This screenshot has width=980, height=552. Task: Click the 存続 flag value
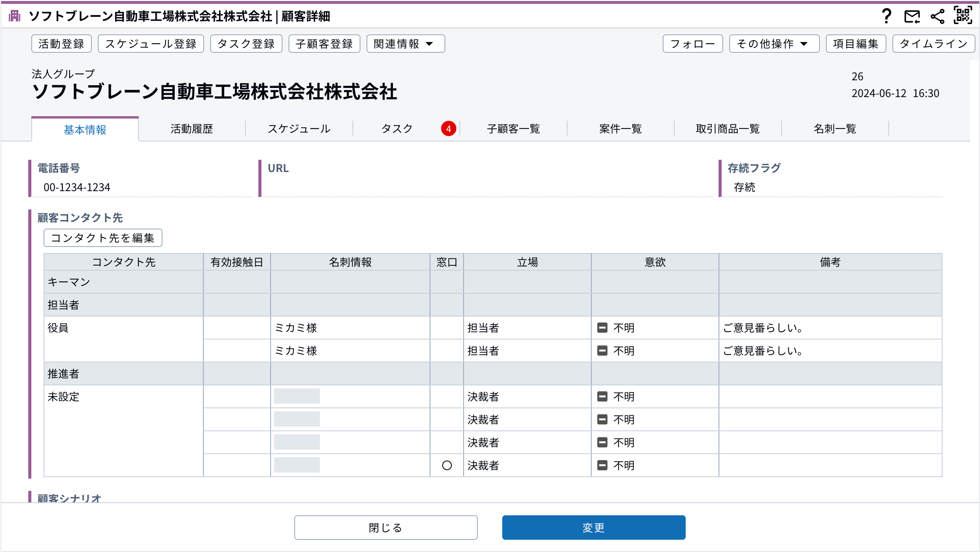coord(745,187)
